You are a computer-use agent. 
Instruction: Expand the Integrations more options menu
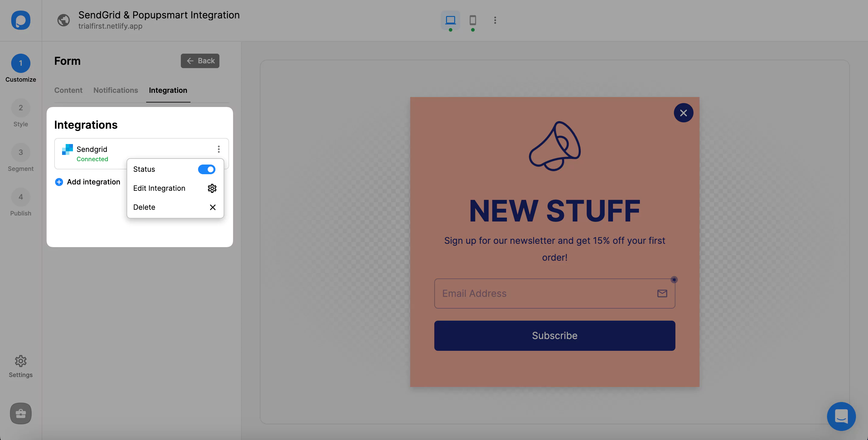point(218,149)
